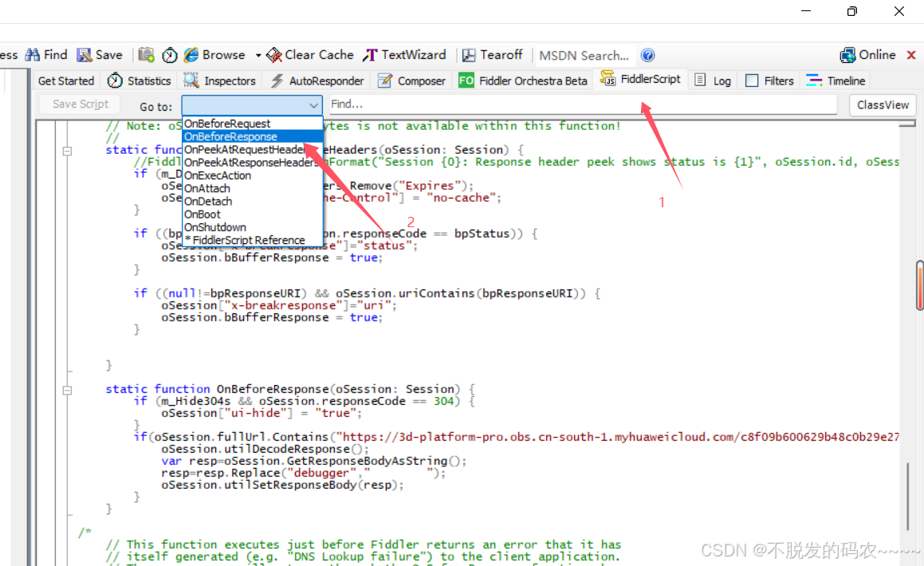Click Clear Cache in the toolbar
This screenshot has height=566, width=924.
pos(310,55)
